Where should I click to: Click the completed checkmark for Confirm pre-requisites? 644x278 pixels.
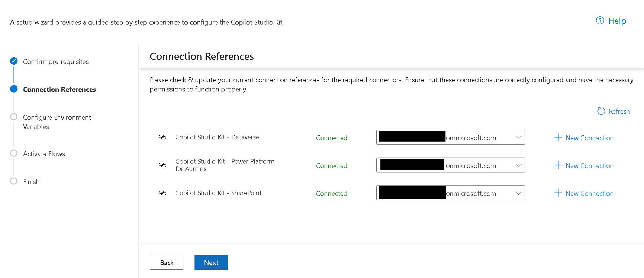(14, 61)
